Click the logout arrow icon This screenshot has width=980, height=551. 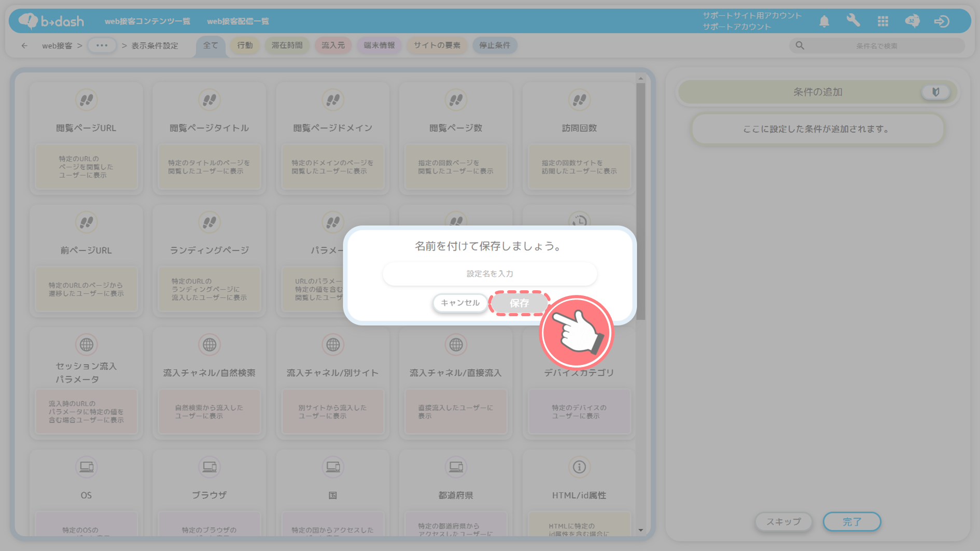pos(942,21)
